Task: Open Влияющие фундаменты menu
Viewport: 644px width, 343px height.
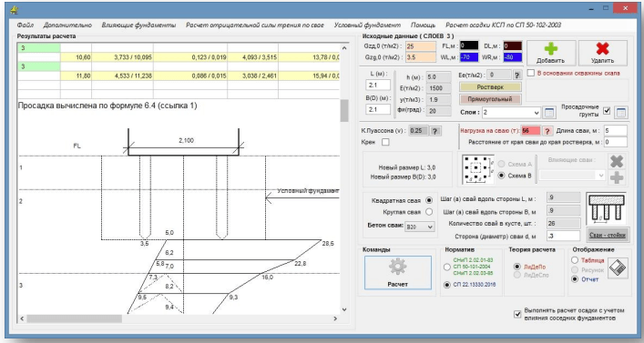Action: coord(138,25)
